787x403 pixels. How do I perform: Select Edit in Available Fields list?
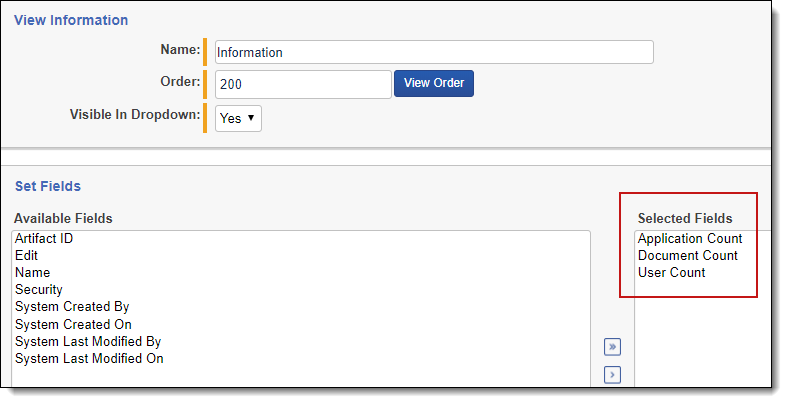pyautogui.click(x=27, y=255)
